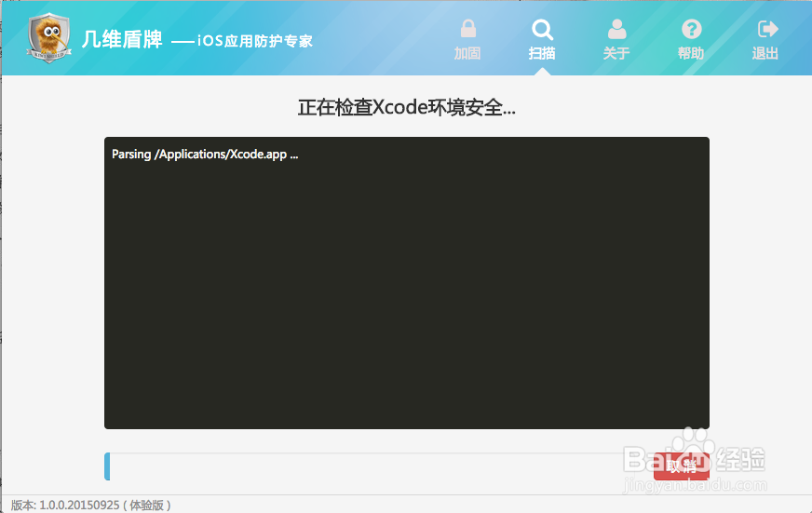Choose the 退出 label
Image resolution: width=812 pixels, height=513 pixels.
pos(765,53)
